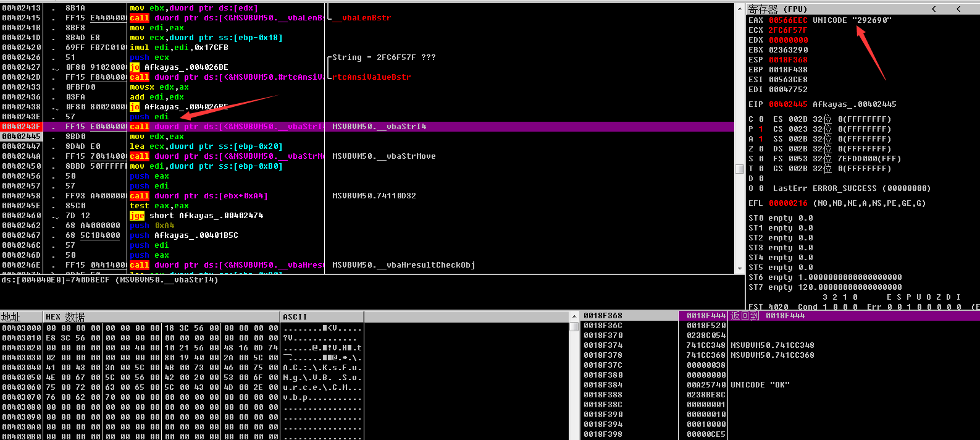Select the ECX register value 2FC6F57F
The image size is (980, 440).
[x=788, y=30]
